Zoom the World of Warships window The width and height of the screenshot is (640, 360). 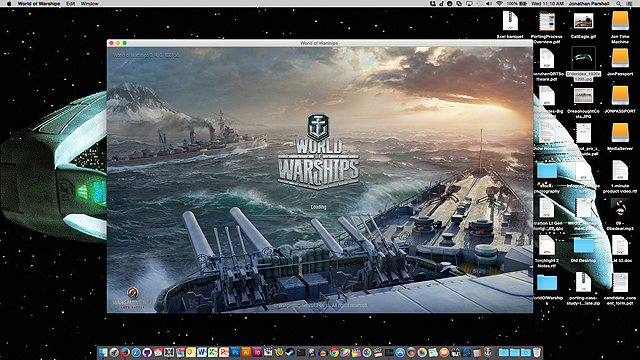tap(125, 43)
